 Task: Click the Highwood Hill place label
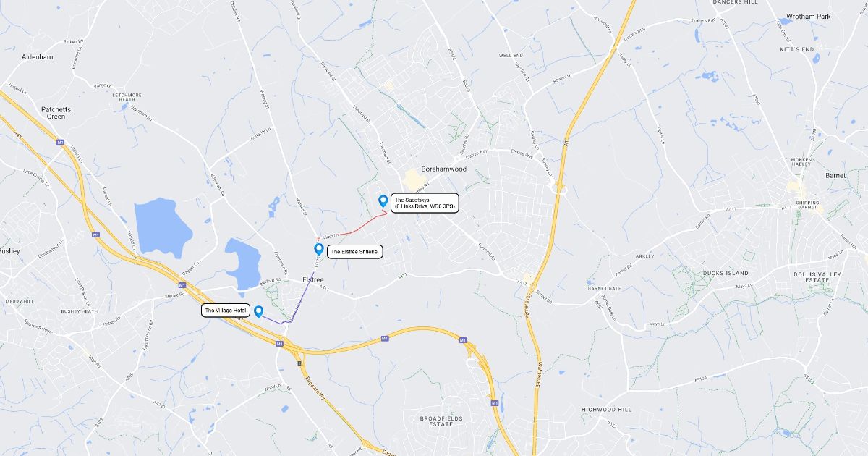coord(606,410)
